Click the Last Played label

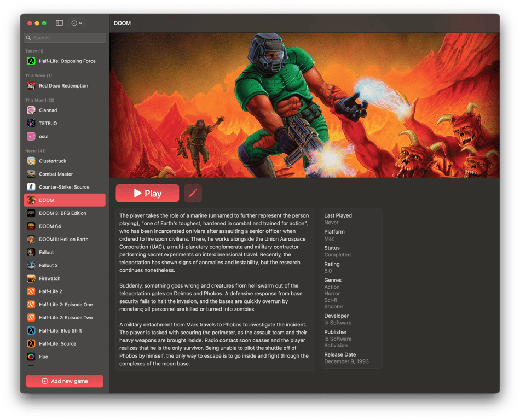pyautogui.click(x=338, y=215)
